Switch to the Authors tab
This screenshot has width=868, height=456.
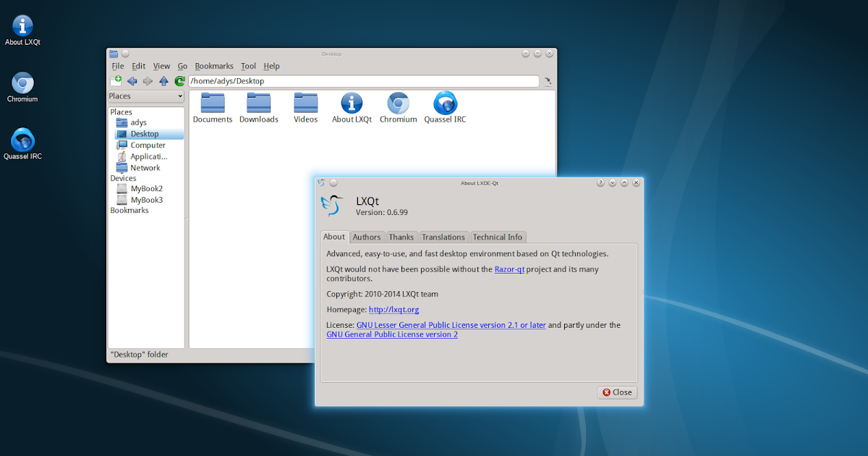pos(367,237)
